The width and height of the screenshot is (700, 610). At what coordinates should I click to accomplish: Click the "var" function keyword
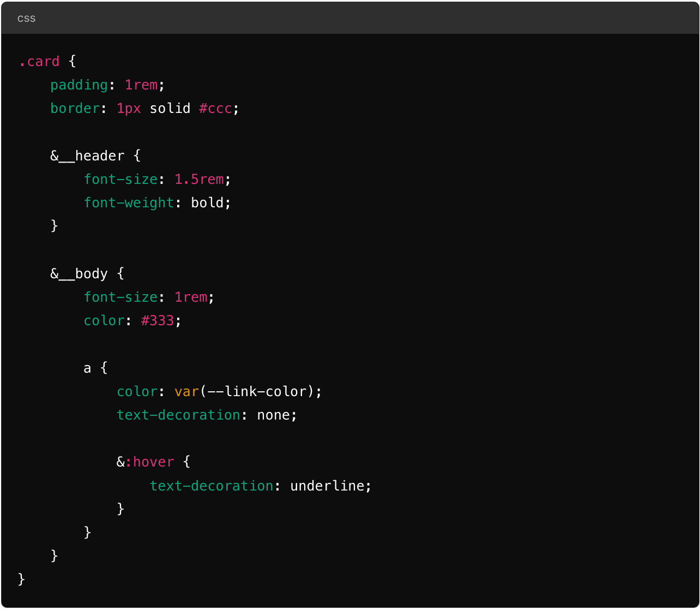187,392
